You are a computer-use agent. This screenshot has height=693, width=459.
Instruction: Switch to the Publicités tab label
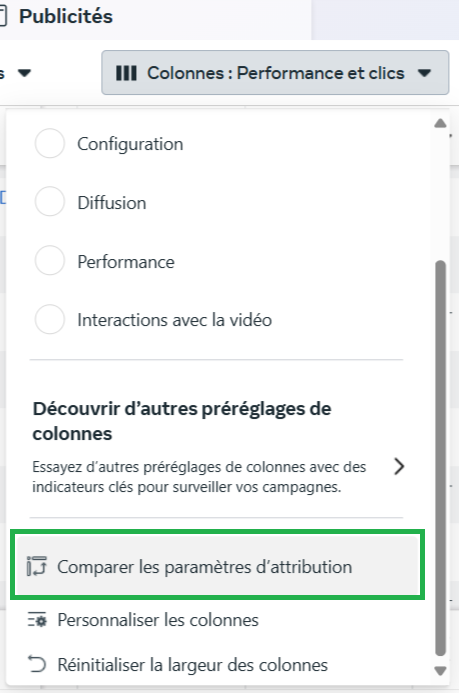tap(66, 16)
